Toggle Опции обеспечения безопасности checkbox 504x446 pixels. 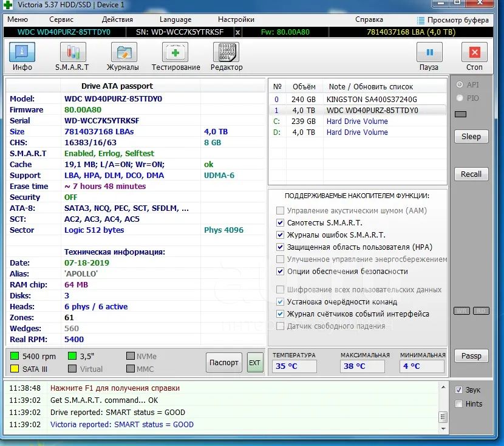point(280,272)
